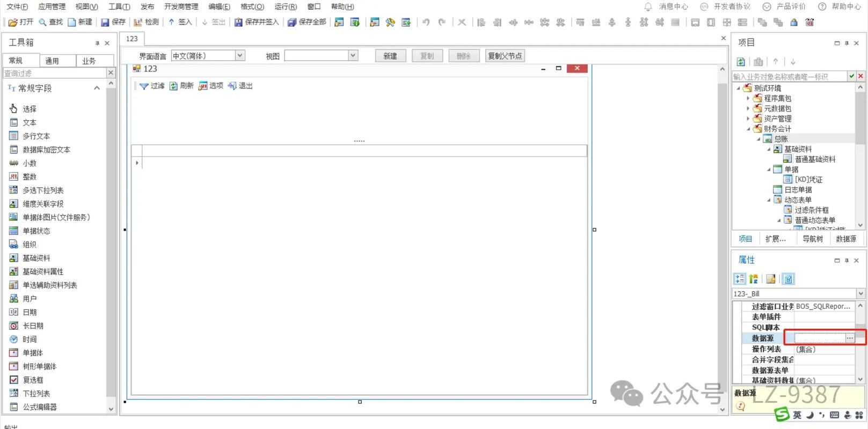This screenshot has height=429, width=868.
Task: Click the categorized view icon in 属性 panel
Action: tap(740, 279)
